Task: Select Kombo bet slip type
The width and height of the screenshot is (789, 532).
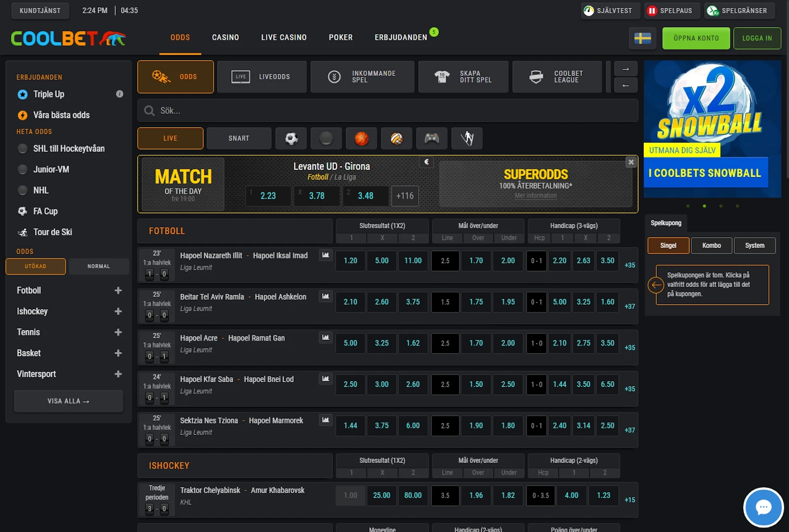Action: coord(712,246)
